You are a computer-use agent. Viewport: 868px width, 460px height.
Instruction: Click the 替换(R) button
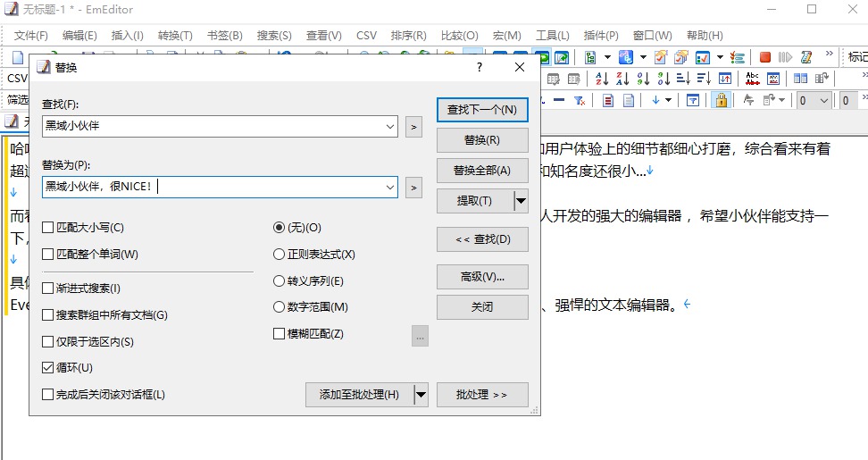coord(482,140)
